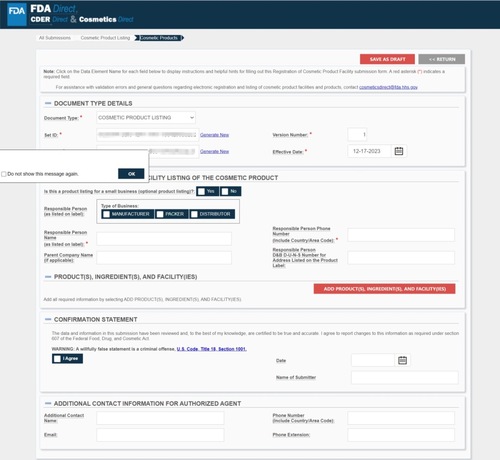
Task: Click Add Product(s), Ingredient(s), and Facility(ies) button
Action: point(384,289)
